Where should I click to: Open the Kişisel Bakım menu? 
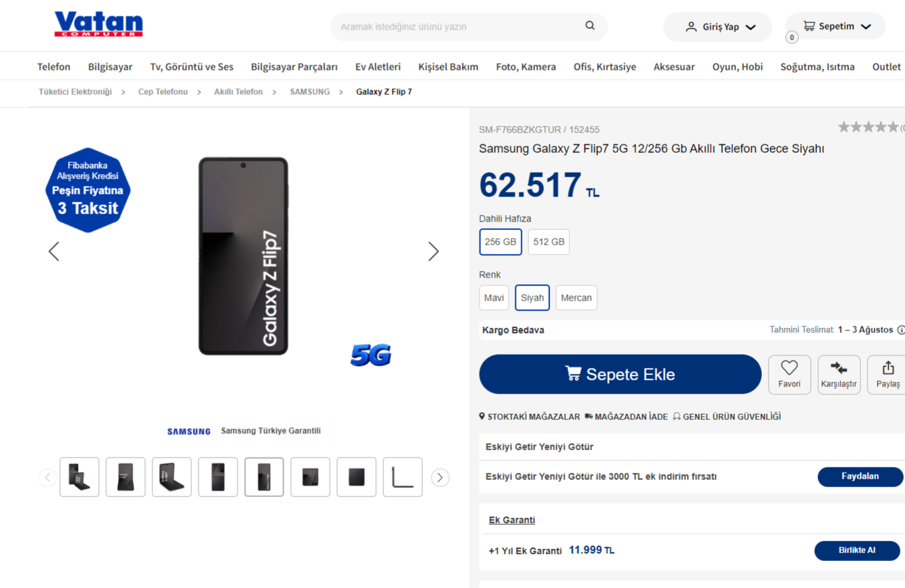(449, 67)
